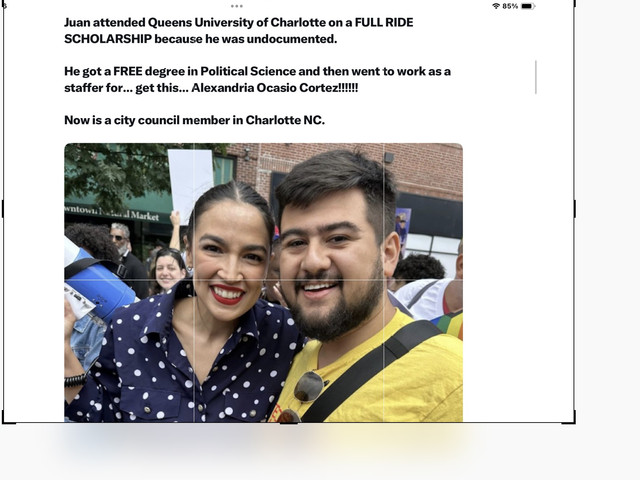Grab the top-right crop corner handle
The height and width of the screenshot is (480, 640).
[x=574, y=3]
